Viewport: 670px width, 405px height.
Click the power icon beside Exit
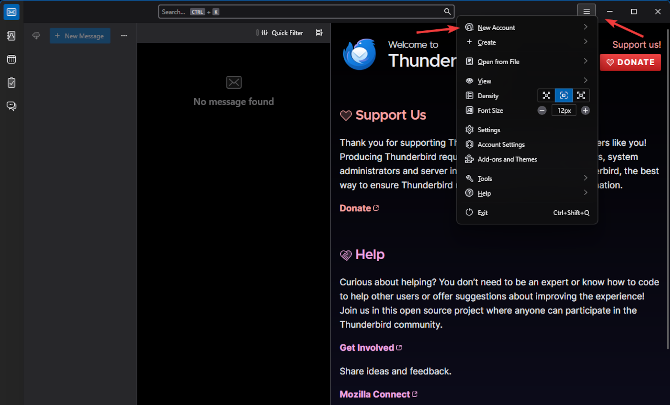469,212
